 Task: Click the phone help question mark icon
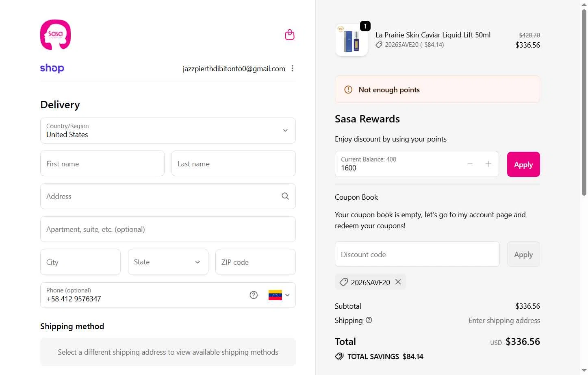254,295
